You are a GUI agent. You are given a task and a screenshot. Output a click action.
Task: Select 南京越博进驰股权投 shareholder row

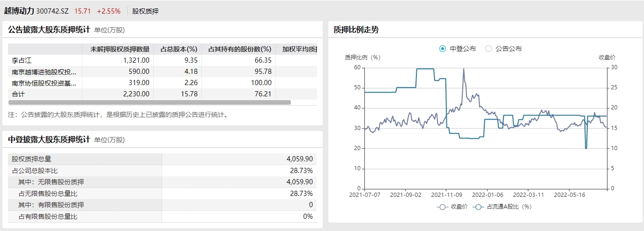point(44,72)
